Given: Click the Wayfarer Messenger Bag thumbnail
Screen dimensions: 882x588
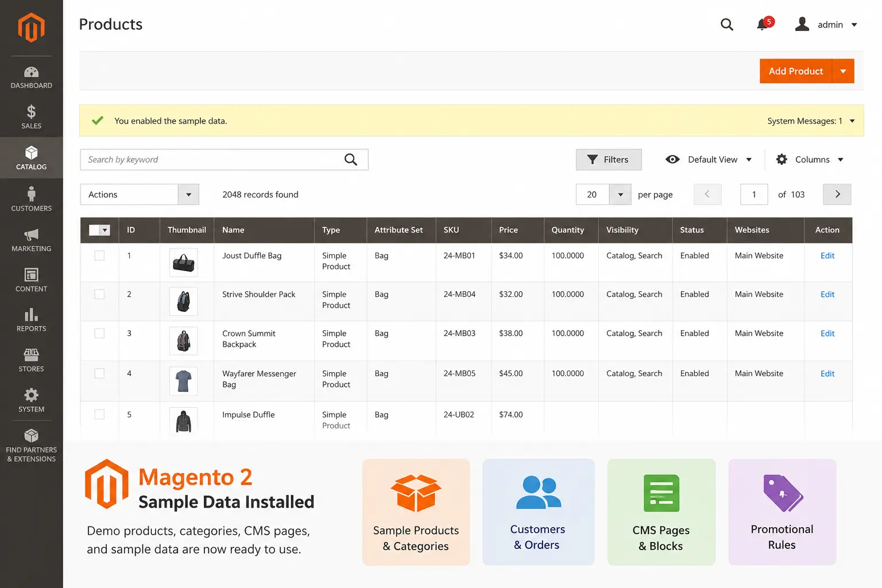Looking at the screenshot, I should 183,381.
